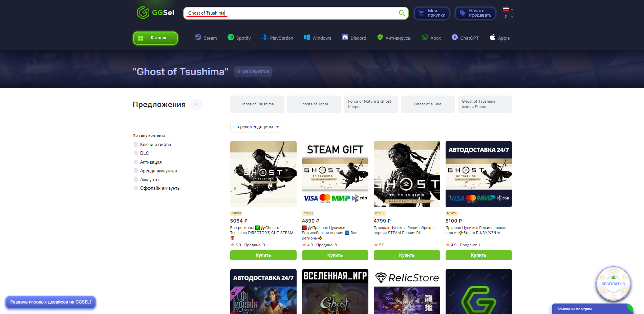The height and width of the screenshot is (314, 644).
Task: Click the PlayStation icon in navigation
Action: 264,37
